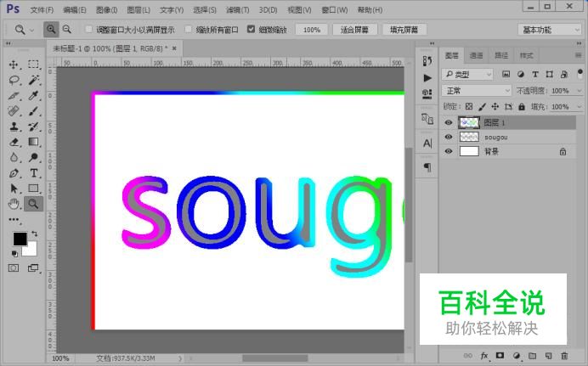The height and width of the screenshot is (366, 588).
Task: Click the foreground black color swatch
Action: pos(20,239)
